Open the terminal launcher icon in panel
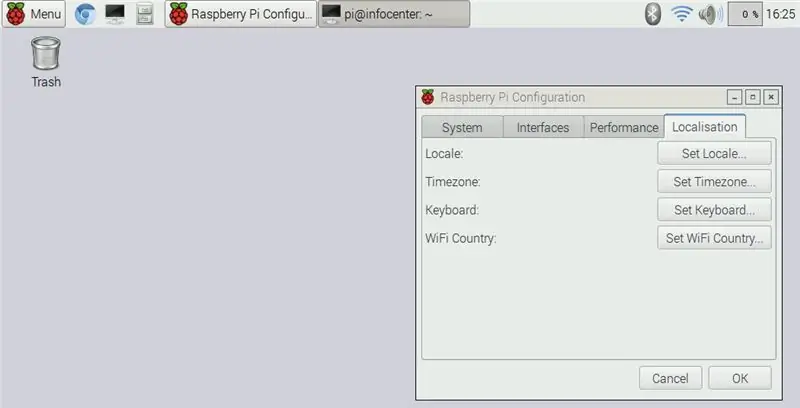 click(115, 14)
